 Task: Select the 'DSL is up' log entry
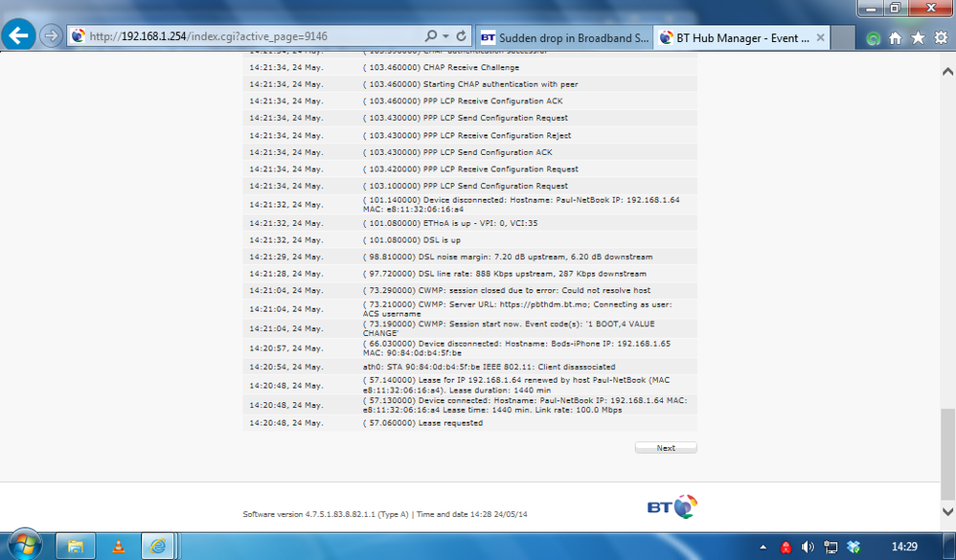[469, 240]
